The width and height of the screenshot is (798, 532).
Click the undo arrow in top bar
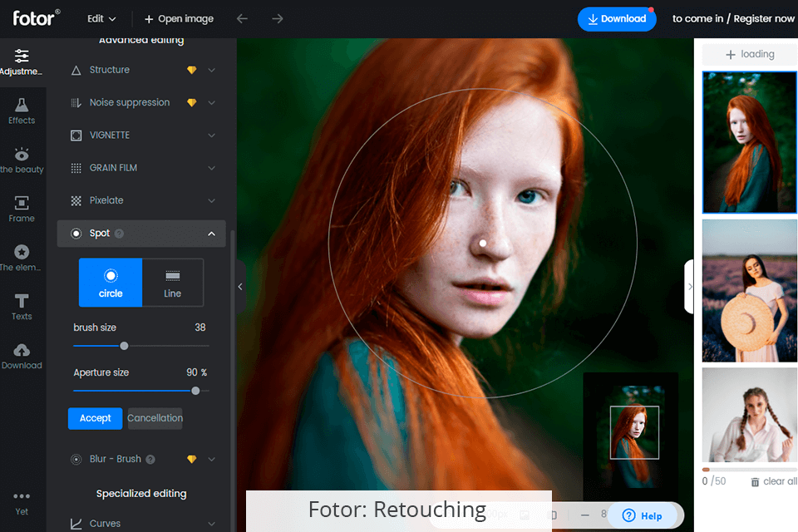(242, 18)
